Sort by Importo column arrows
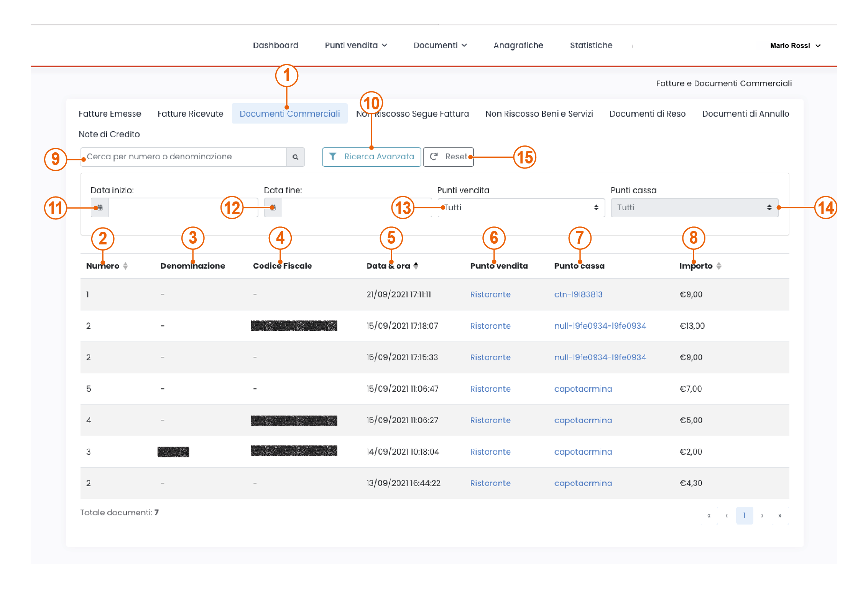Image resolution: width=868 pixels, height=589 pixels. [x=719, y=266]
